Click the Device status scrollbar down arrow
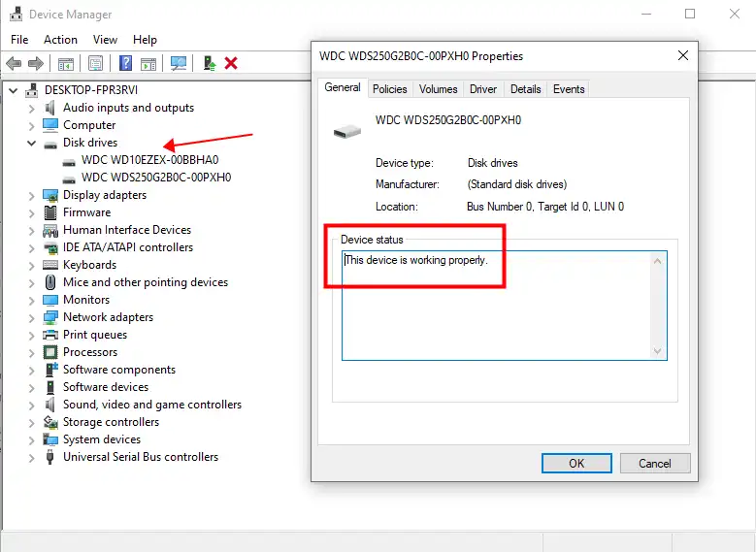 (x=657, y=351)
